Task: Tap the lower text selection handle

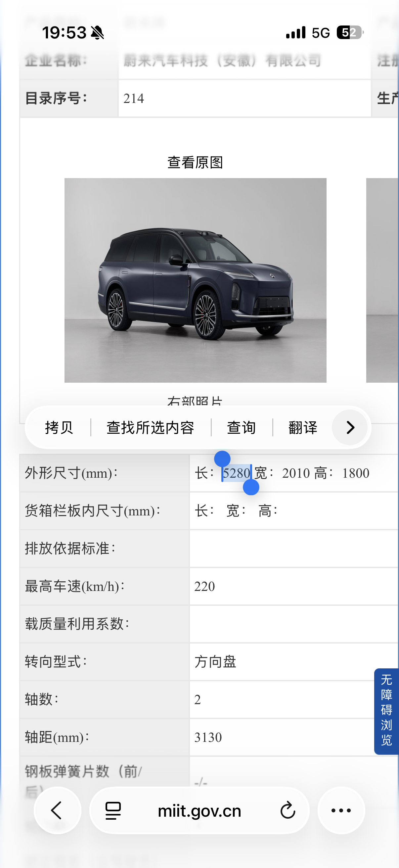Action: click(x=251, y=487)
